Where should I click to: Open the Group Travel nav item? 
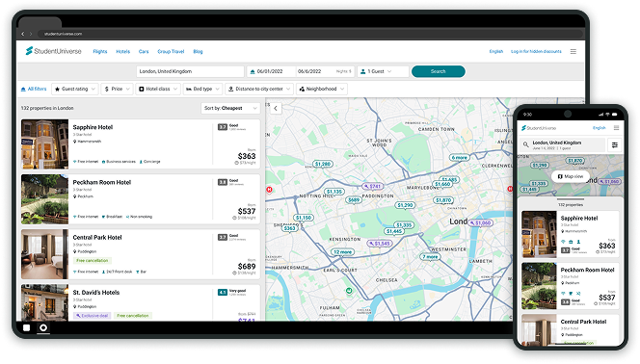(x=171, y=51)
